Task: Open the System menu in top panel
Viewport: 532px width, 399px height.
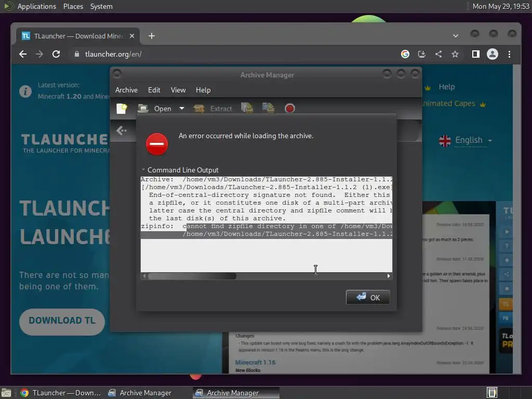Action: pyautogui.click(x=101, y=6)
